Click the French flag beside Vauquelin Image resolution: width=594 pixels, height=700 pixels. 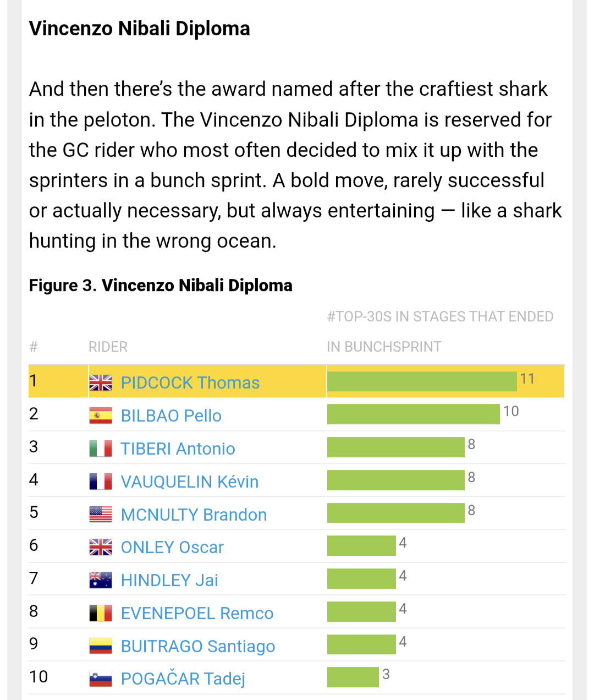(101, 482)
